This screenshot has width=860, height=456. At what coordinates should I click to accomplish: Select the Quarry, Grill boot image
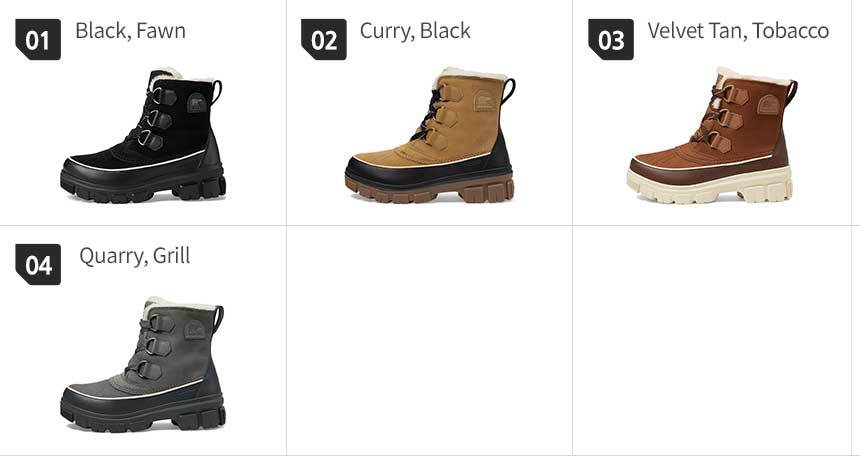tap(143, 364)
